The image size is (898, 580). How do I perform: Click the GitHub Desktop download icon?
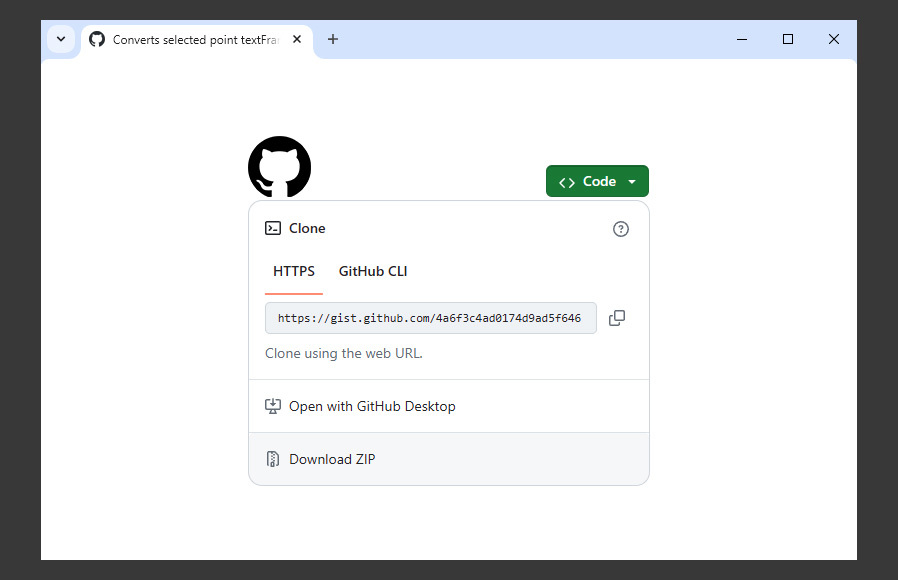pos(273,406)
